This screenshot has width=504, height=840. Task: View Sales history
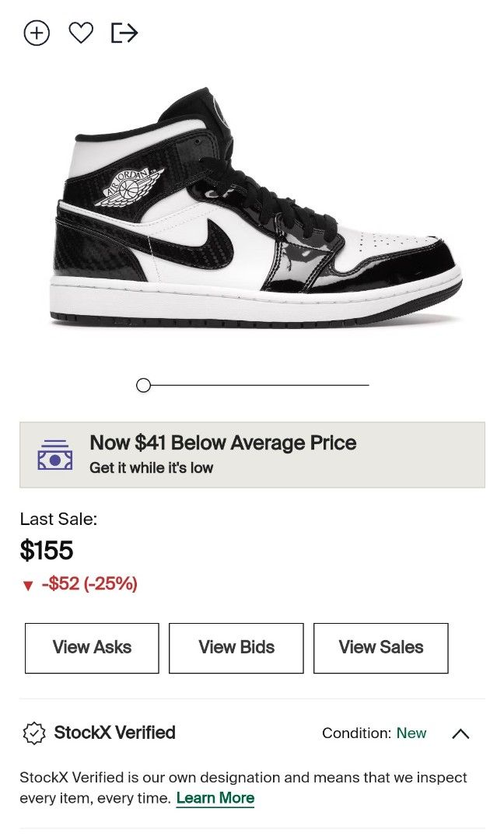coord(380,647)
